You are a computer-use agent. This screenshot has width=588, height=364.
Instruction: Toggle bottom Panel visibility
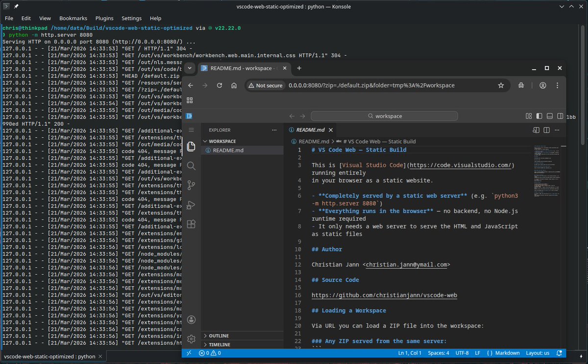(550, 116)
